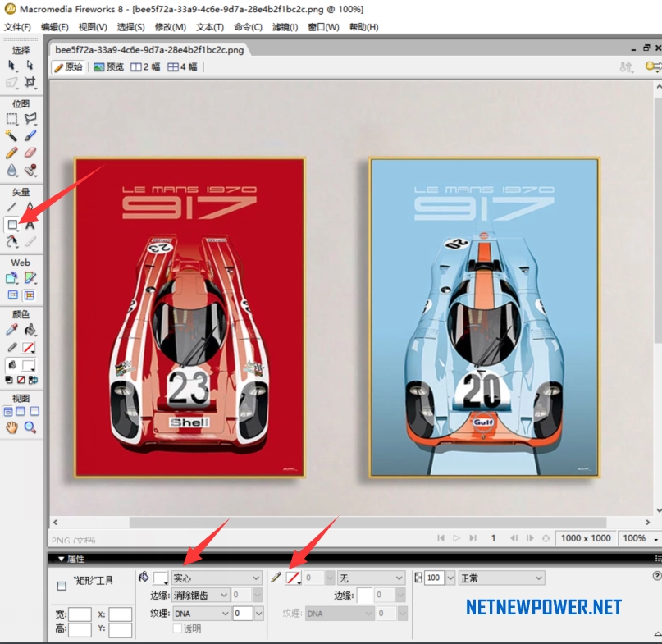The image size is (662, 644).
Task: Open the toolbar fill color swatch
Action: coord(29,365)
